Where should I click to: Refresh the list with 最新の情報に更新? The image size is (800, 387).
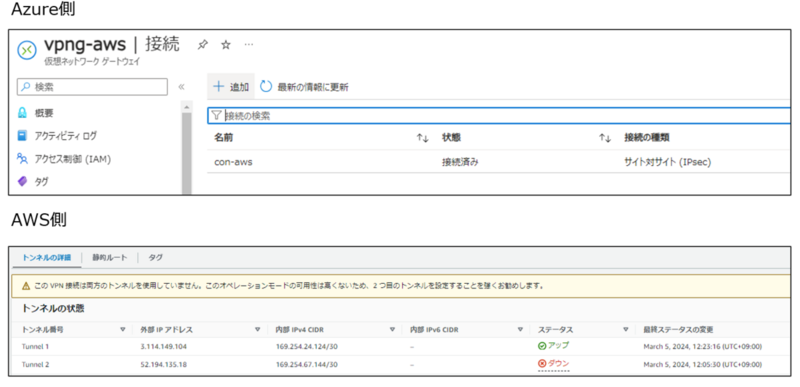(x=305, y=87)
